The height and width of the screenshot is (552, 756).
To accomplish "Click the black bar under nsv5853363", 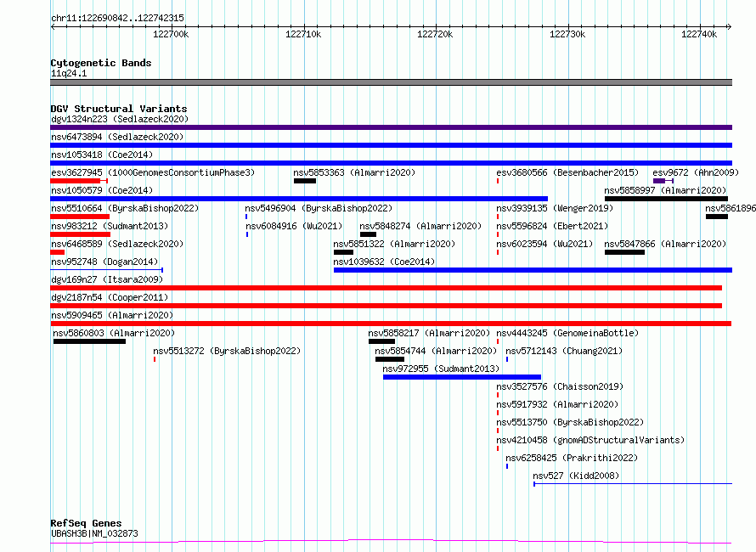I will [305, 181].
